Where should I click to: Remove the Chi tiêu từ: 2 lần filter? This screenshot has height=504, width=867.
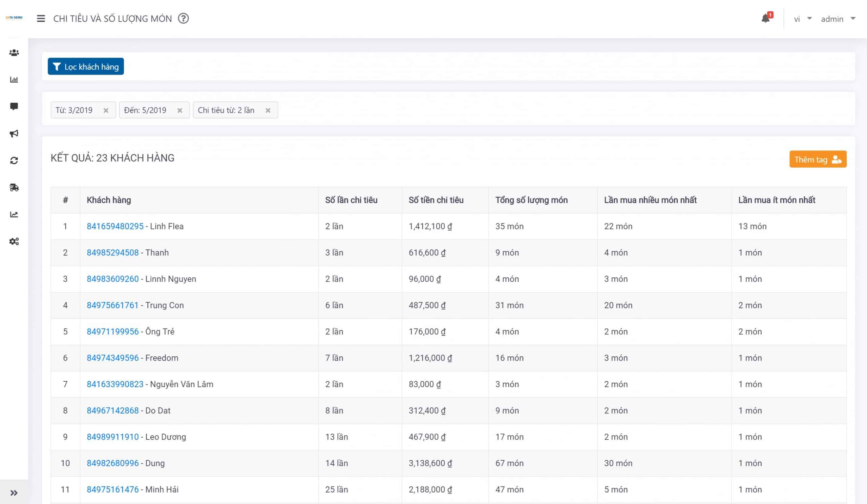coord(268,110)
